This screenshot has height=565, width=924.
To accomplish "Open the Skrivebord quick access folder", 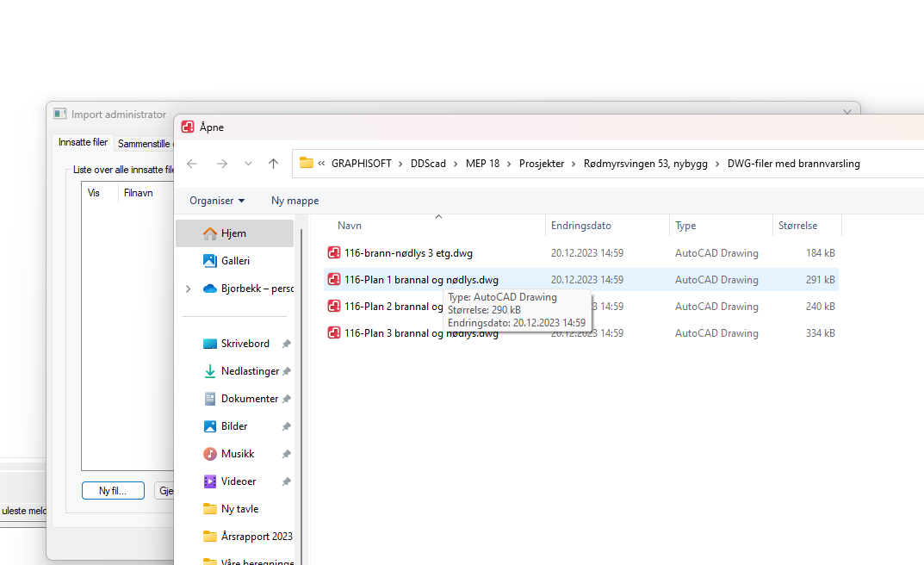I will pos(245,344).
